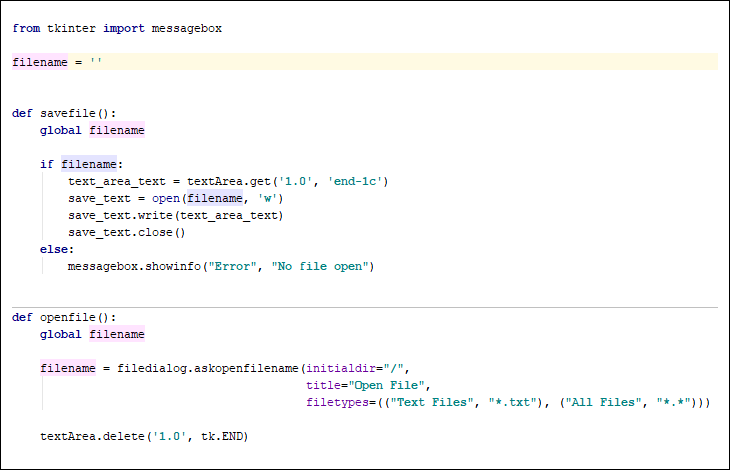Click the save_text.close() line
The height and width of the screenshot is (470, 730).
click(127, 232)
